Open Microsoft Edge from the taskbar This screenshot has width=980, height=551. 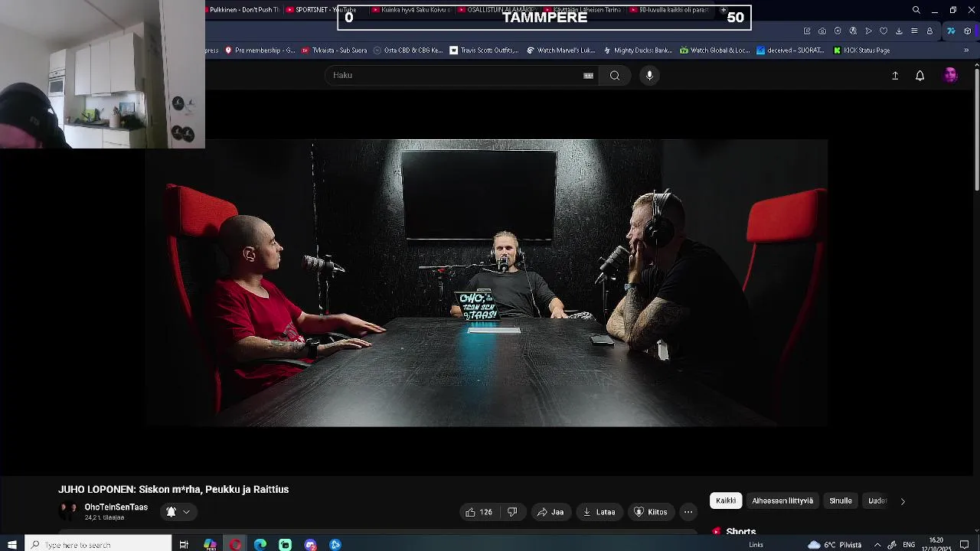pos(260,544)
